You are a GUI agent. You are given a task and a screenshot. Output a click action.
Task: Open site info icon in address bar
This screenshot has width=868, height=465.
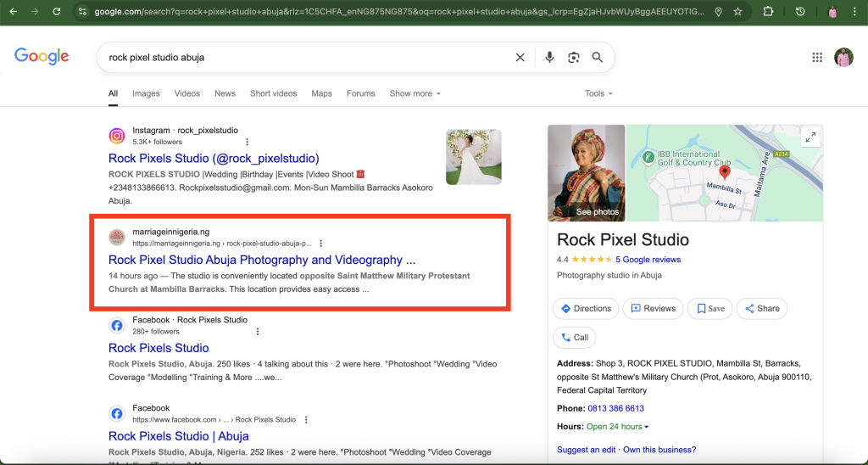click(82, 11)
